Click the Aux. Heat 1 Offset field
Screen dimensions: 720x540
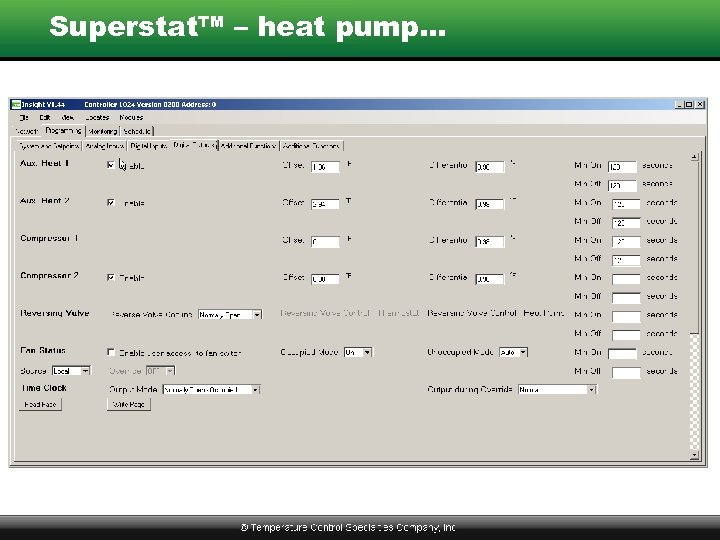click(325, 167)
